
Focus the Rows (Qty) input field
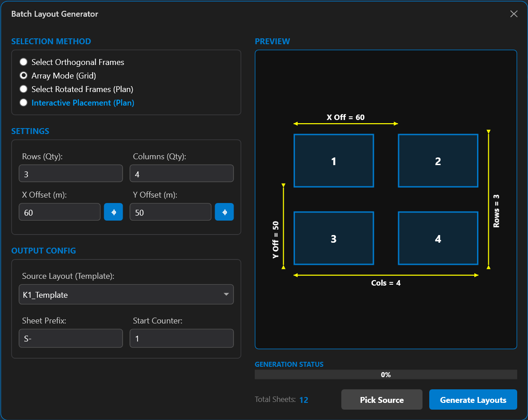point(71,174)
